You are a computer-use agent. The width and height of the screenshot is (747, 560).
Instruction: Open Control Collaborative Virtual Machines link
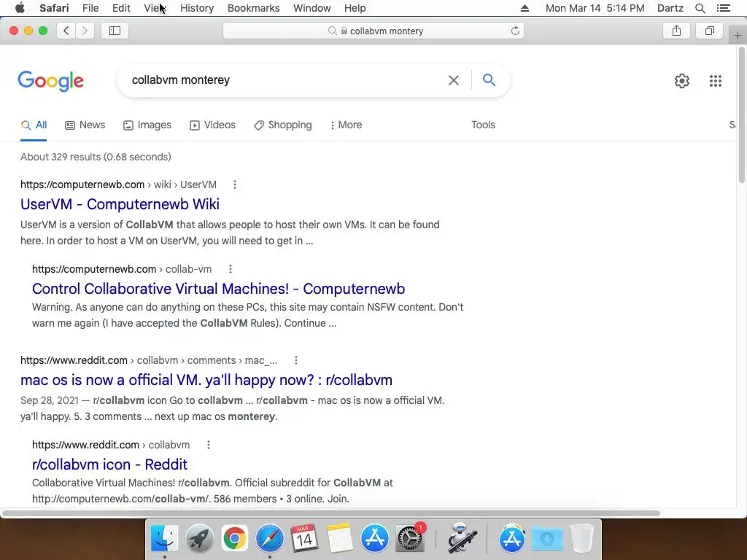218,289
